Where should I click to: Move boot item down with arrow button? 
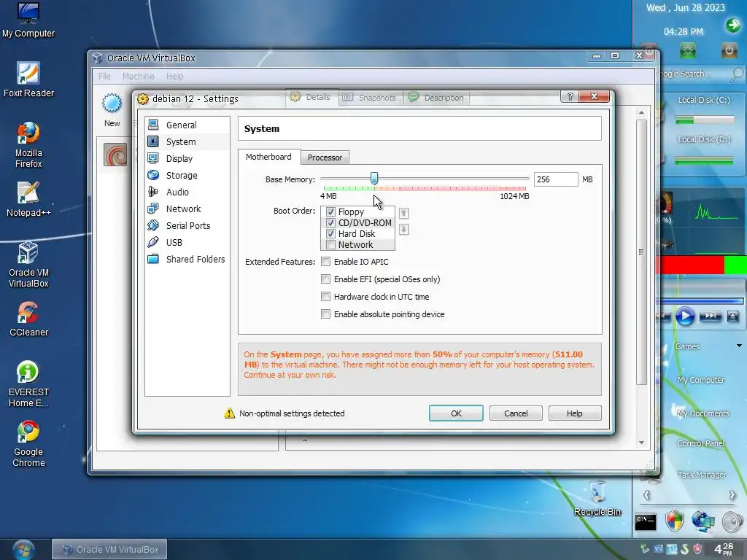click(x=403, y=230)
